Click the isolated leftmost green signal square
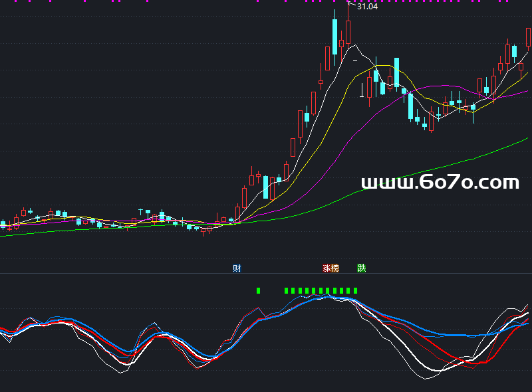 (259, 290)
